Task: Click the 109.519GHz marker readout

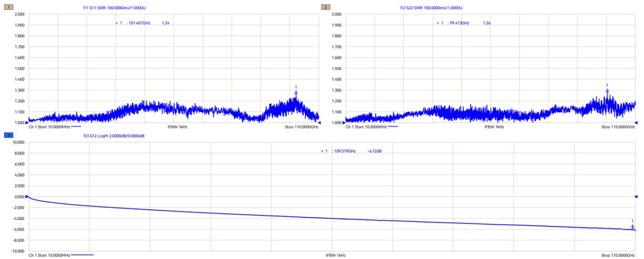Action: [344, 151]
